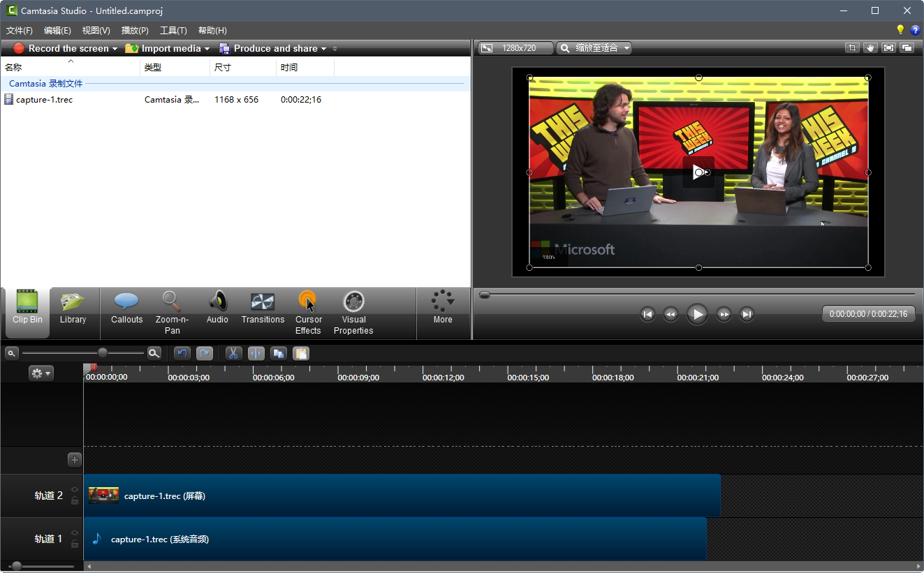Click the lightbulb tips icon
The width and height of the screenshot is (924, 573).
(900, 30)
